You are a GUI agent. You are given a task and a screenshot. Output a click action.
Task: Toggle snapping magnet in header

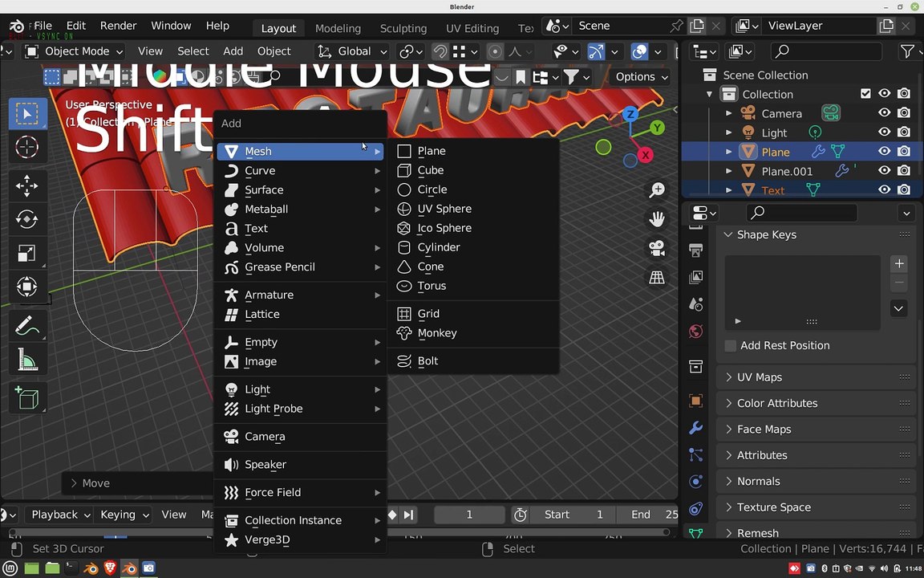[x=440, y=51]
